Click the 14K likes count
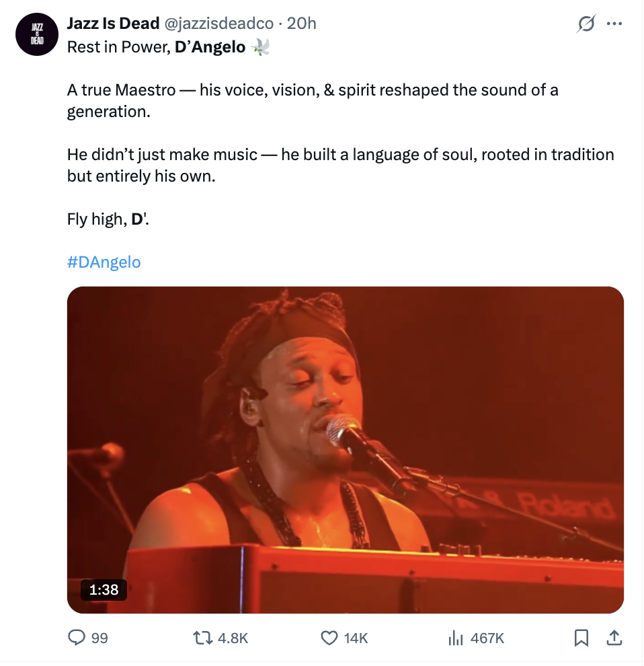Screen dimensions: 644x666 pos(356,638)
